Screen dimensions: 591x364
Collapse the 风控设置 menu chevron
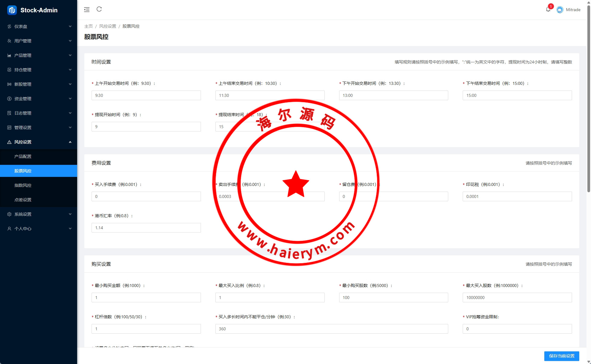70,142
